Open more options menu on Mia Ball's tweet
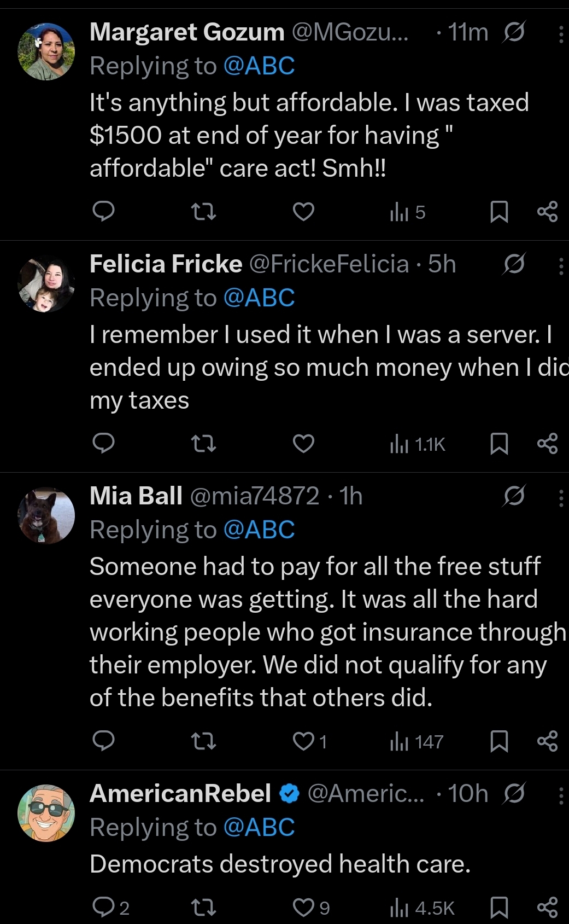The image size is (569, 924). click(561, 498)
